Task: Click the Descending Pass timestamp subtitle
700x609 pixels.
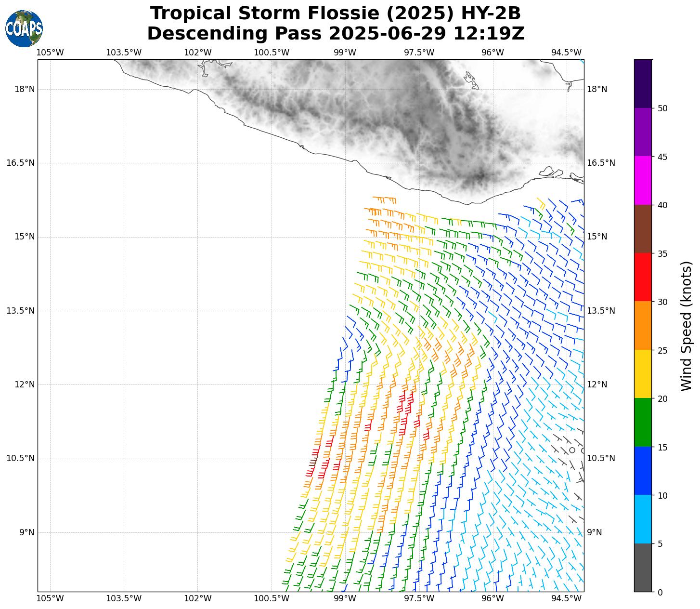Action: point(336,34)
